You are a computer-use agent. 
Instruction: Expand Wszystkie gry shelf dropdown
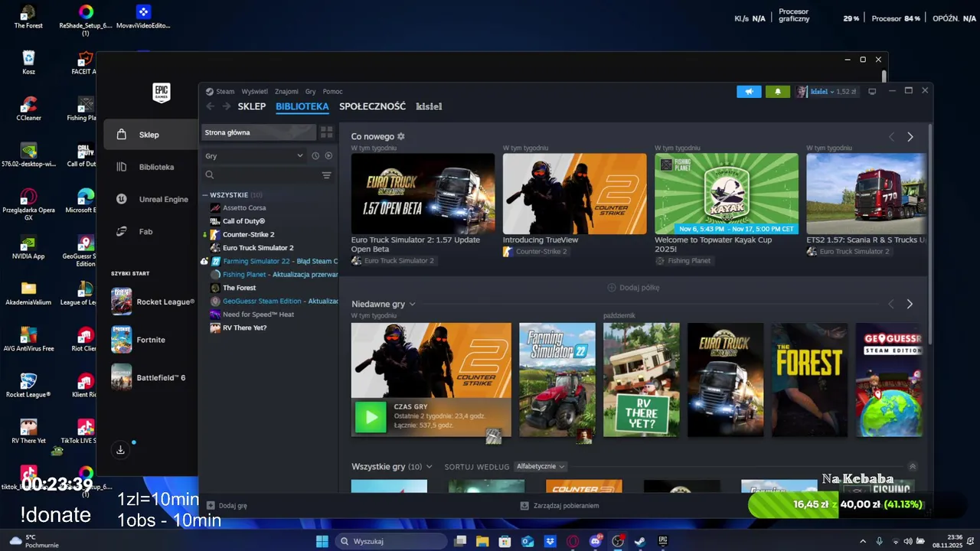(x=429, y=466)
